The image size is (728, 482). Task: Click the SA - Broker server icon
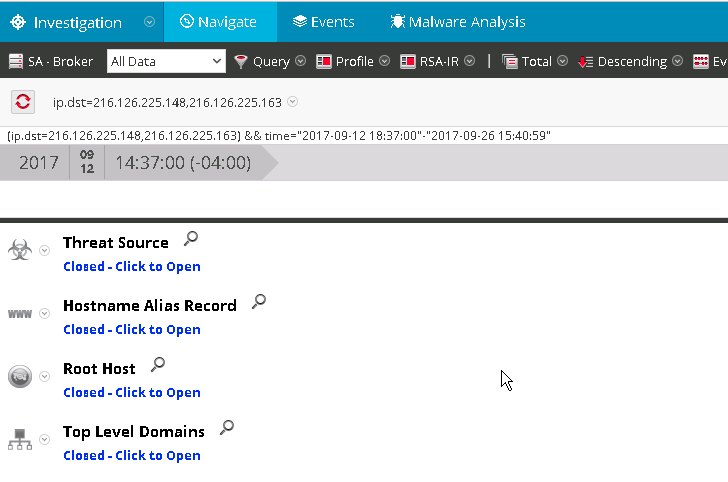pos(16,61)
